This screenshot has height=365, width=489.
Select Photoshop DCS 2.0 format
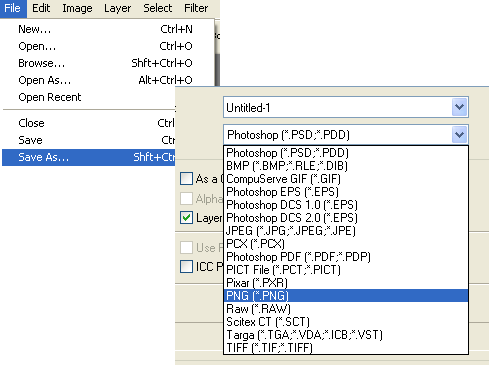[x=346, y=218]
